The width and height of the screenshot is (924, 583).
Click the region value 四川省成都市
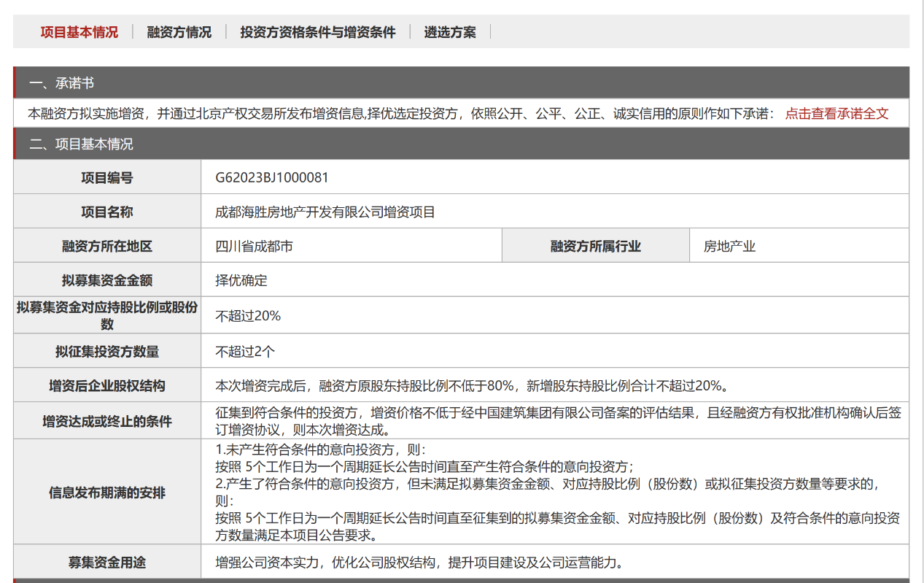[x=255, y=247]
